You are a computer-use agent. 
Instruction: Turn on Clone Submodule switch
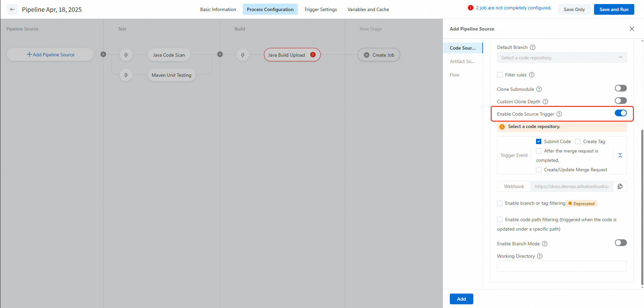[x=621, y=88]
